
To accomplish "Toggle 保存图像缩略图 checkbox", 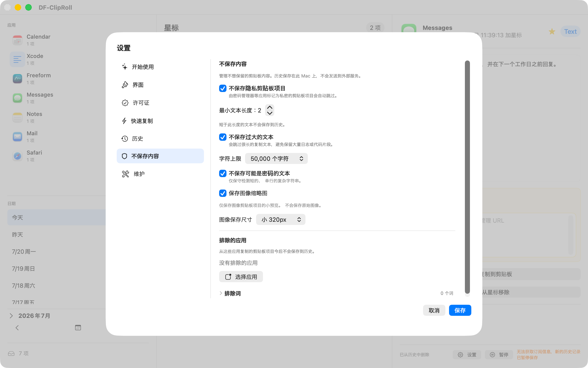I will point(223,193).
